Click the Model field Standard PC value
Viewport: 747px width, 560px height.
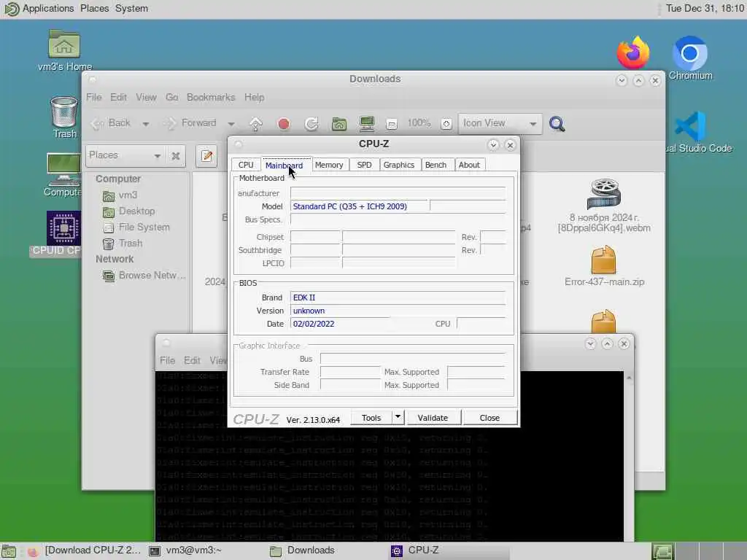[360, 206]
